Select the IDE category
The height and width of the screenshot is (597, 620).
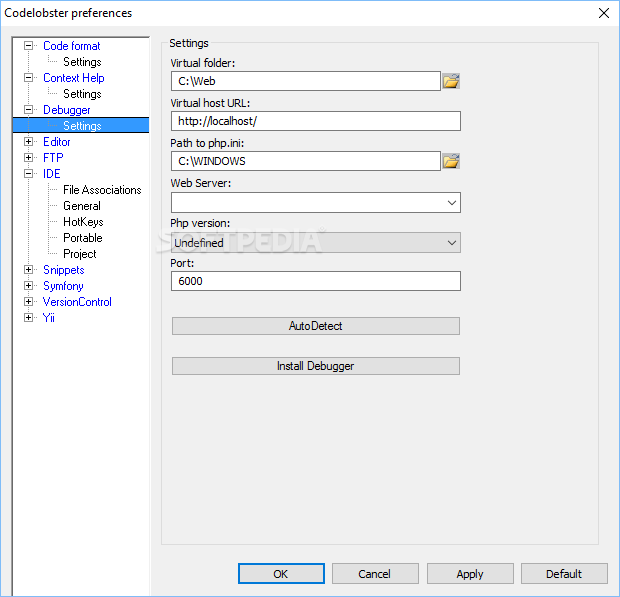51,174
